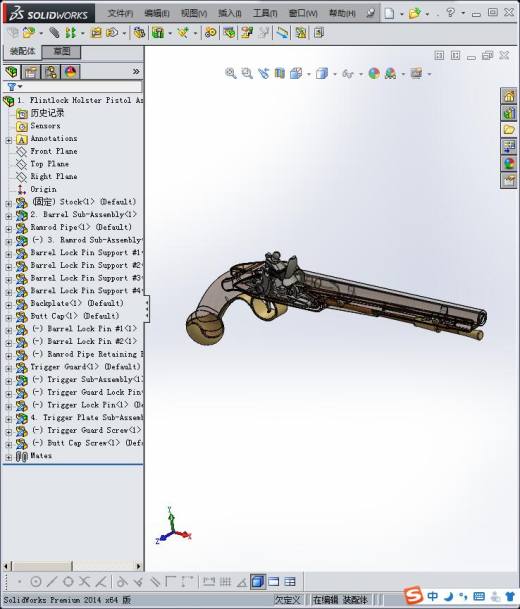This screenshot has width=520, height=609.
Task: Open the Apply Scene dropdown arrow
Action: pyautogui.click(x=403, y=74)
